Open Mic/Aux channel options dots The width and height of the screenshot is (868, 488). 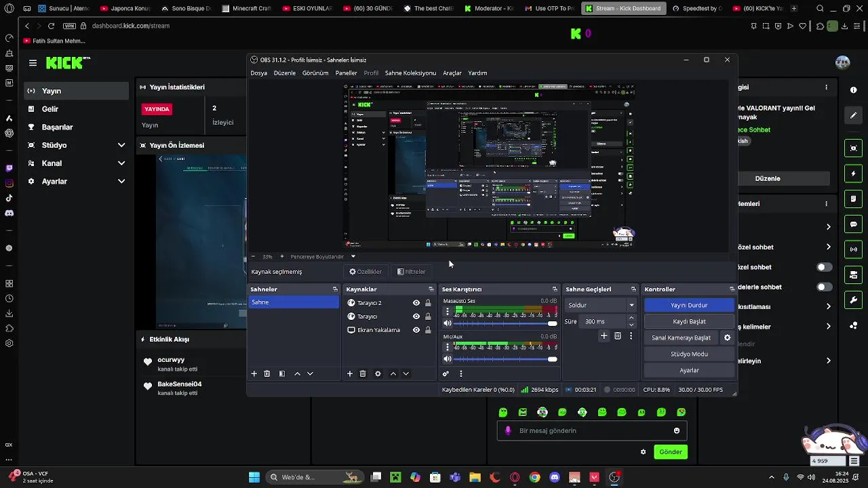447,347
